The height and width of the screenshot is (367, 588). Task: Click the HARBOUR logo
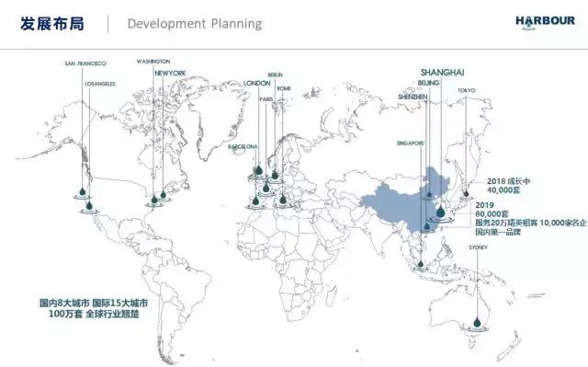tap(545, 22)
